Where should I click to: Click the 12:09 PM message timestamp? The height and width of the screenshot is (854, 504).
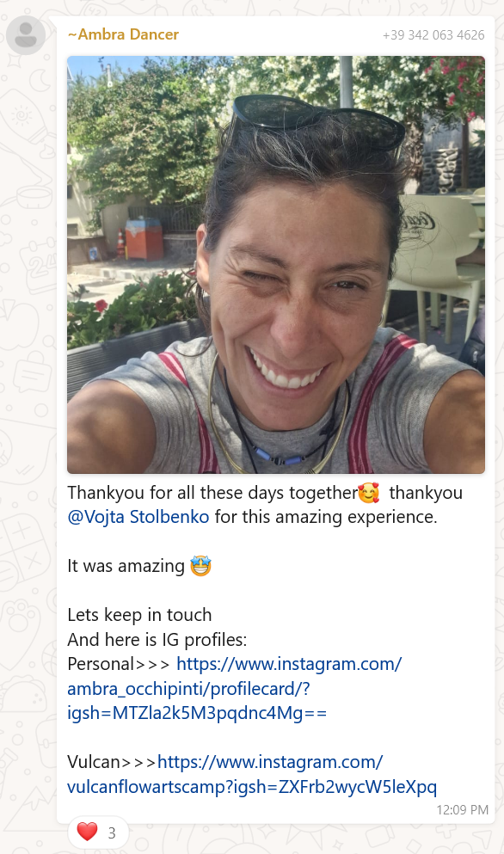click(x=462, y=810)
